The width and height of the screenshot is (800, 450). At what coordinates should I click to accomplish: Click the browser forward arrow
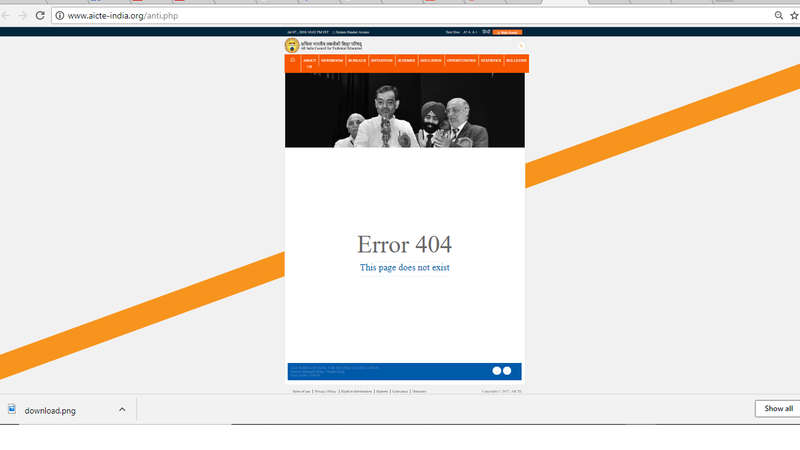tap(22, 15)
